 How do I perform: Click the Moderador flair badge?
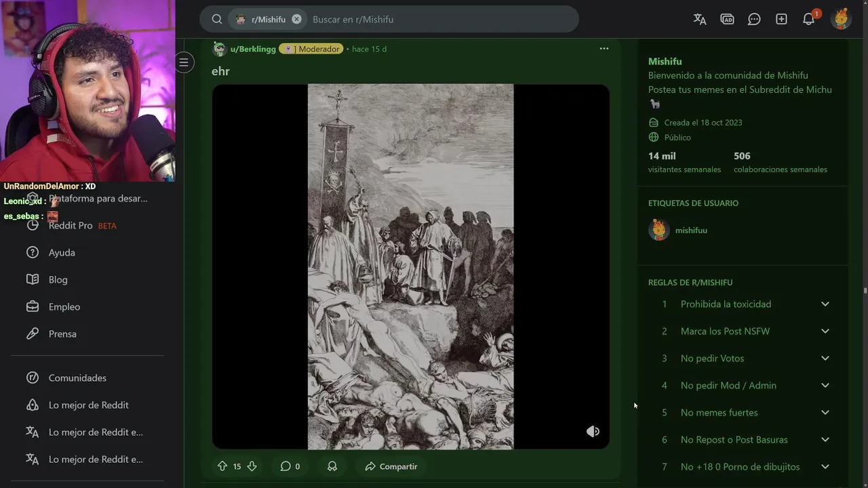311,49
